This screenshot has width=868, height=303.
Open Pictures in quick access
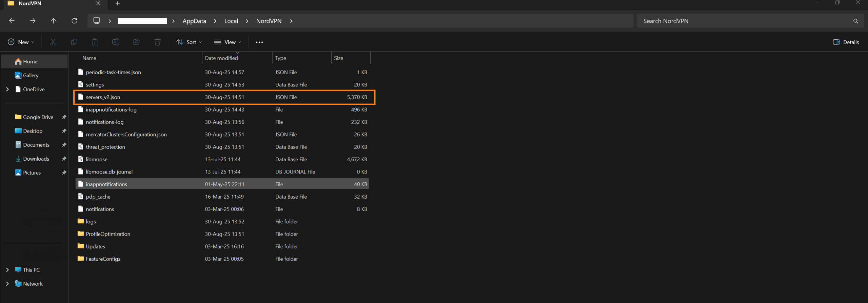(x=32, y=173)
